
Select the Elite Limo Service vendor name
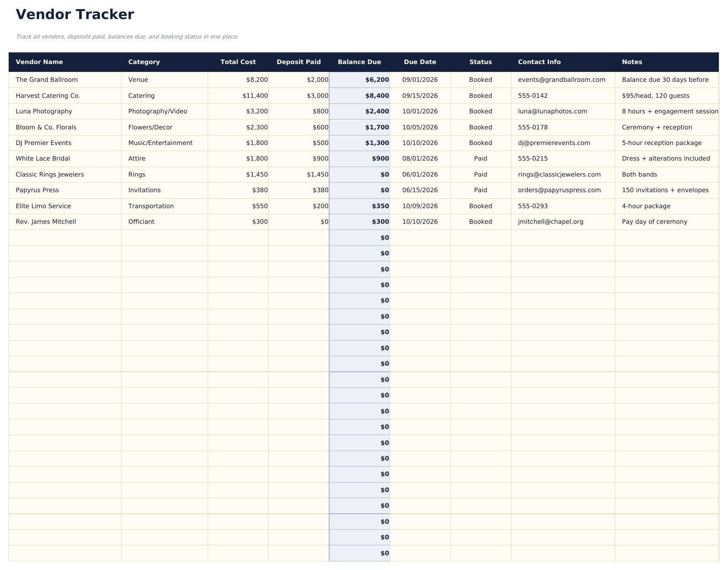click(43, 206)
